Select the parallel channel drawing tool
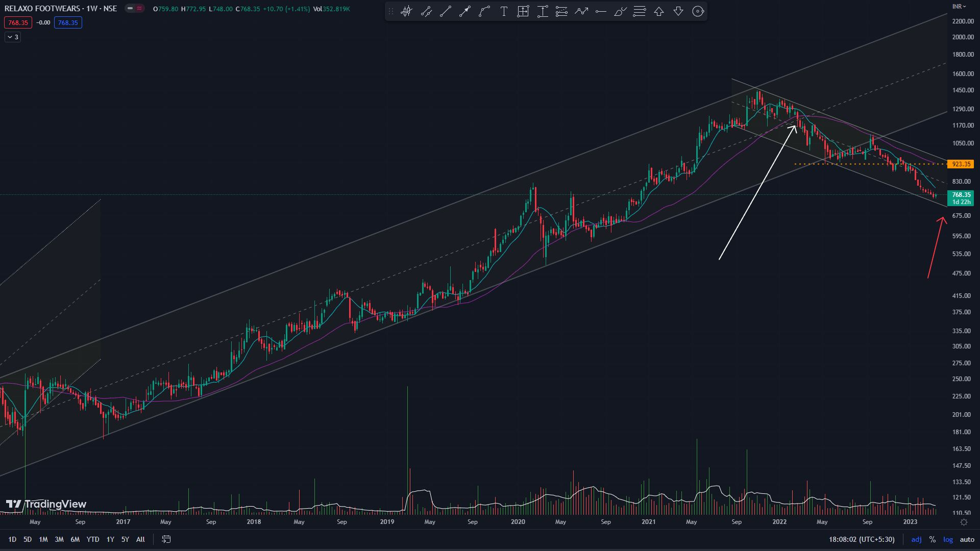The width and height of the screenshot is (980, 551). pos(426,11)
